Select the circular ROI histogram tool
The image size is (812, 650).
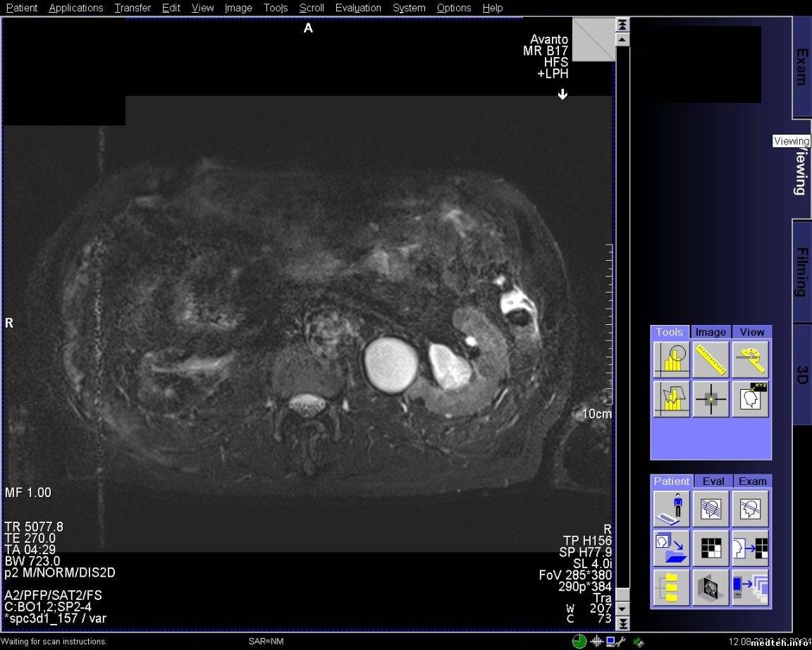[671, 360]
